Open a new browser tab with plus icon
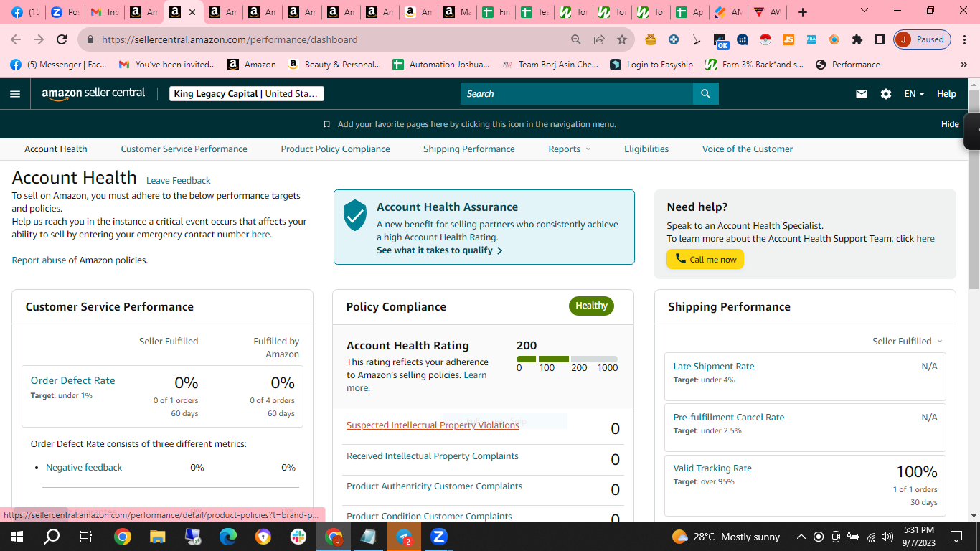The width and height of the screenshot is (980, 551). (803, 12)
